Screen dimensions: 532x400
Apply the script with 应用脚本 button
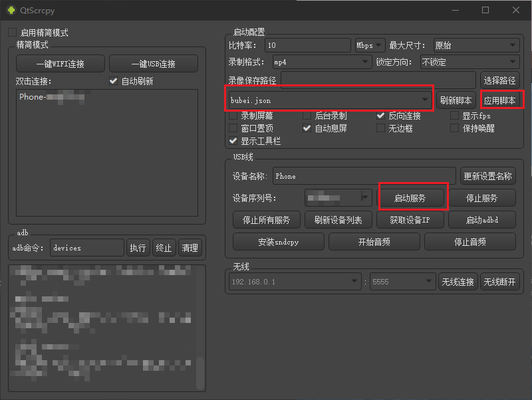[500, 101]
